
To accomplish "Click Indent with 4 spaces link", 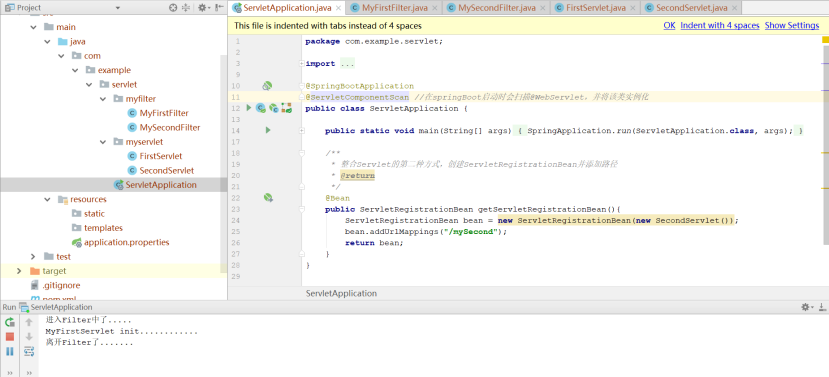I will [x=720, y=25].
